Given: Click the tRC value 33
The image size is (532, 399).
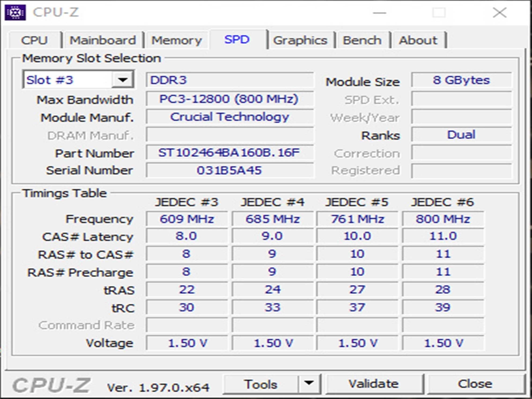Looking at the screenshot, I should coord(273,307).
